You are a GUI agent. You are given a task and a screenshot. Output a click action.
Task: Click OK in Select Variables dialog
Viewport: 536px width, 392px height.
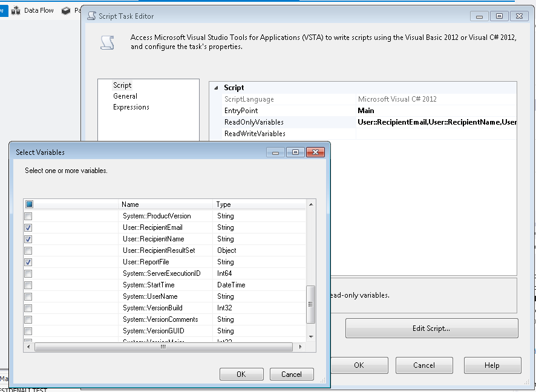[241, 374]
